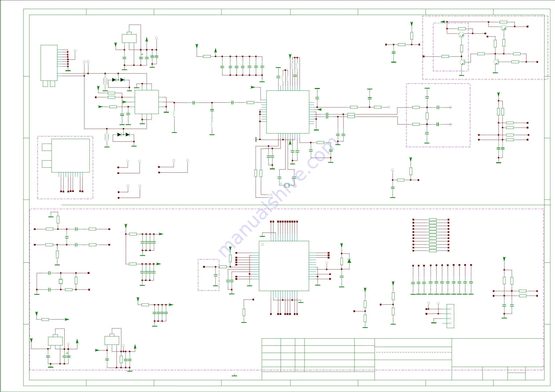The image size is (555, 392).
Task: Select the pin-1 marker circle in the bottom IC
Action: tap(262, 244)
